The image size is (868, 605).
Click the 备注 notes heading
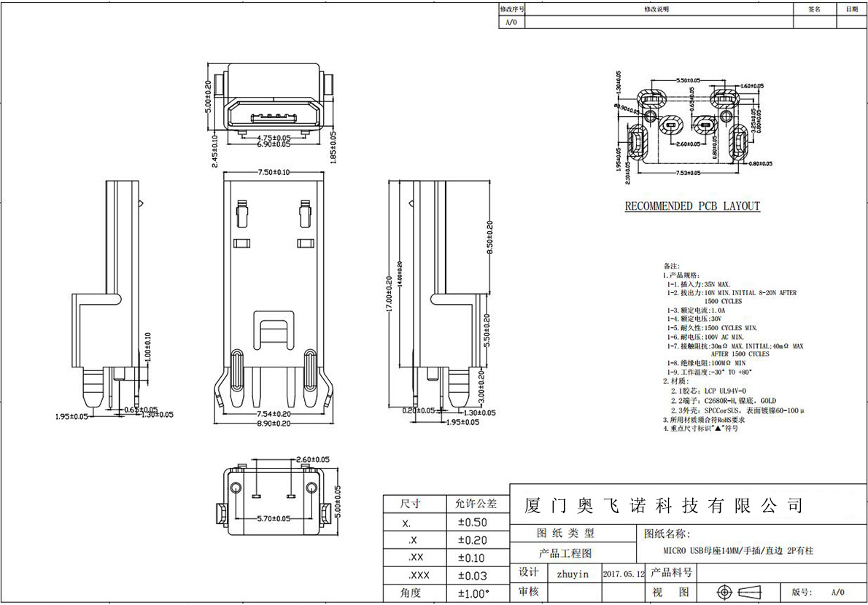671,266
